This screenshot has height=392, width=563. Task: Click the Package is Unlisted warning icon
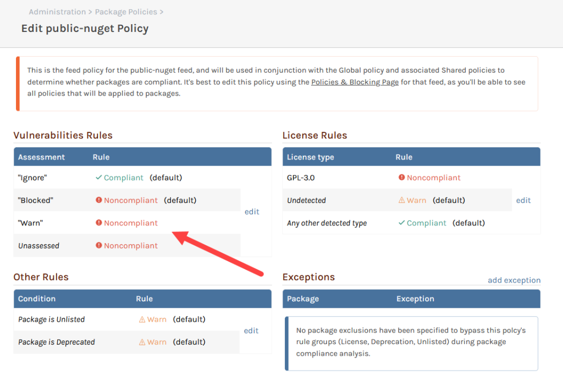[x=142, y=319]
